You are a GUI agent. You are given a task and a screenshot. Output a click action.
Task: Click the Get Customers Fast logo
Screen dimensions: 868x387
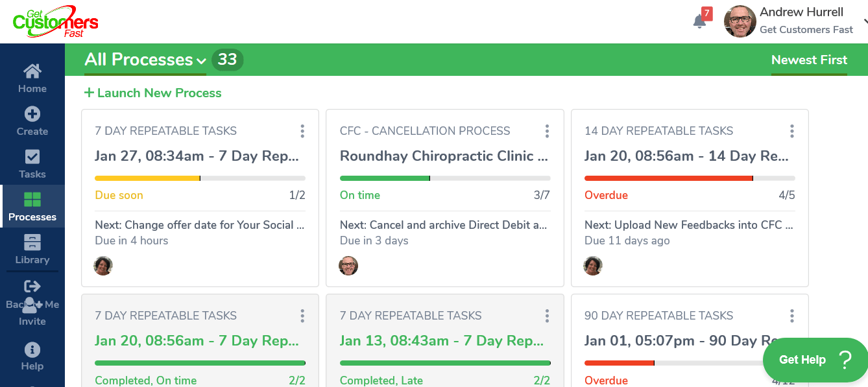pyautogui.click(x=56, y=21)
